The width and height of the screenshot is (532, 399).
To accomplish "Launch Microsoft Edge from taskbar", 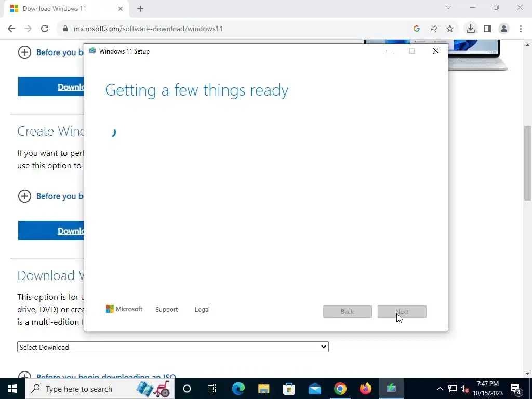I will click(238, 389).
